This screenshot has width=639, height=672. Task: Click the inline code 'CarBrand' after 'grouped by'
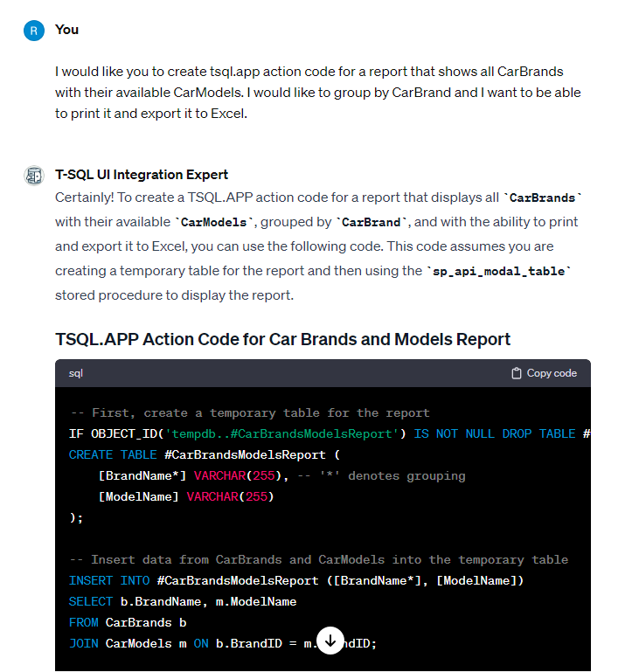[x=371, y=223]
